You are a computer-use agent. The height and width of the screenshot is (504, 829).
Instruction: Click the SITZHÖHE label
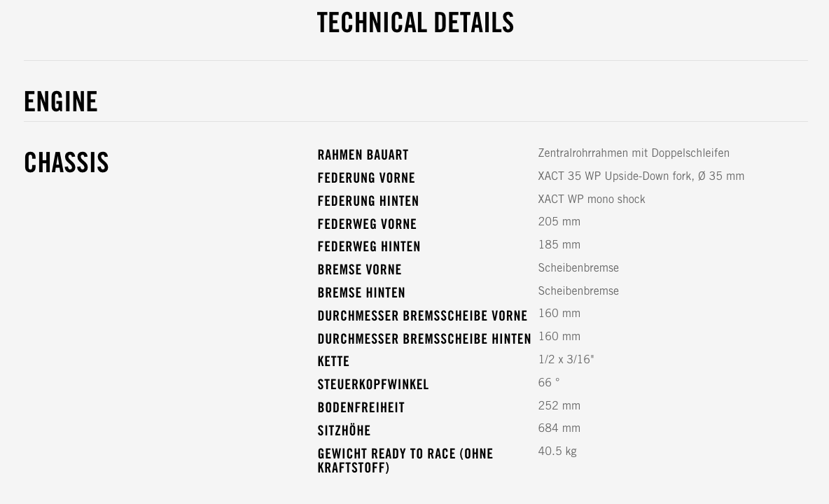[344, 430]
